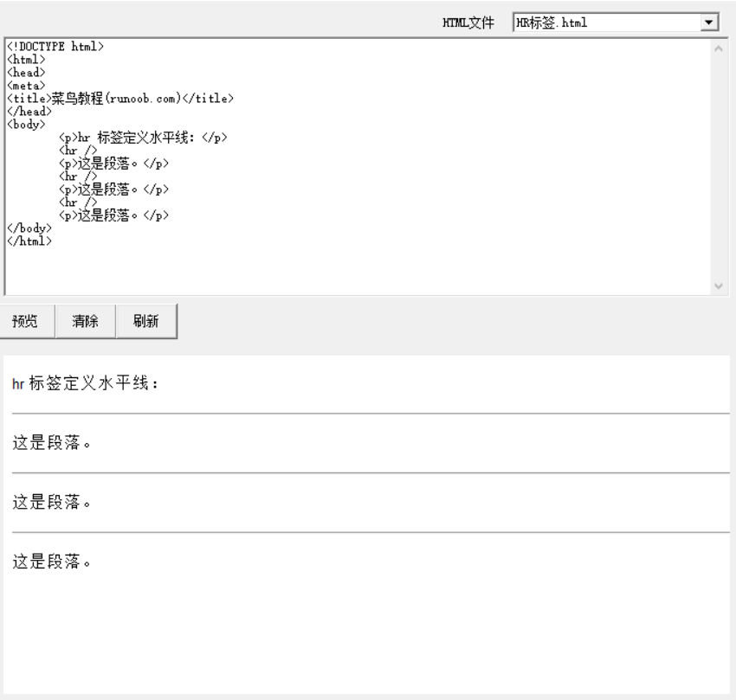This screenshot has height=700, width=736.
Task: Click the code editor scroll down arrow
Action: pos(718,286)
